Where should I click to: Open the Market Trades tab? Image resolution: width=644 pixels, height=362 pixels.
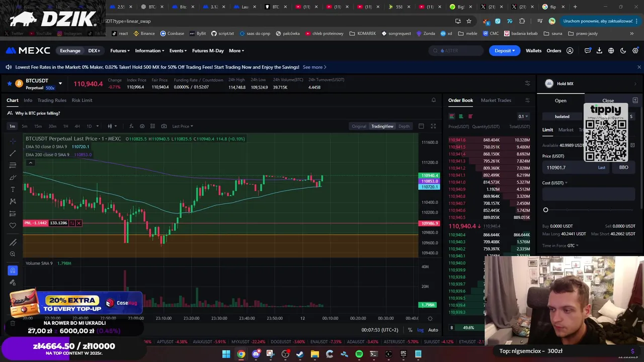(x=496, y=100)
